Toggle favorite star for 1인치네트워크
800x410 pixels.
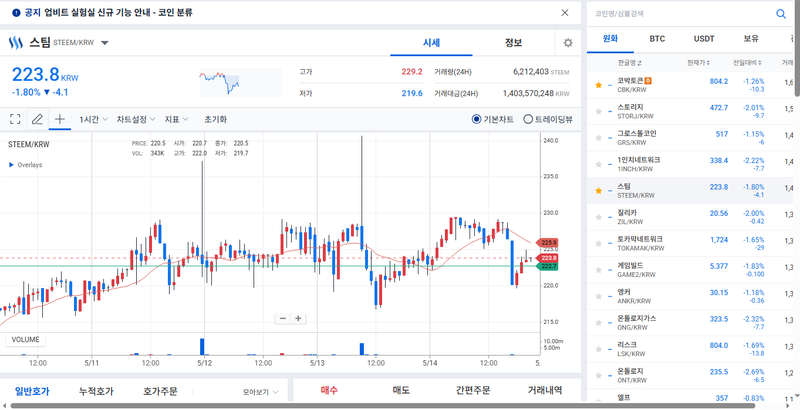pos(598,164)
